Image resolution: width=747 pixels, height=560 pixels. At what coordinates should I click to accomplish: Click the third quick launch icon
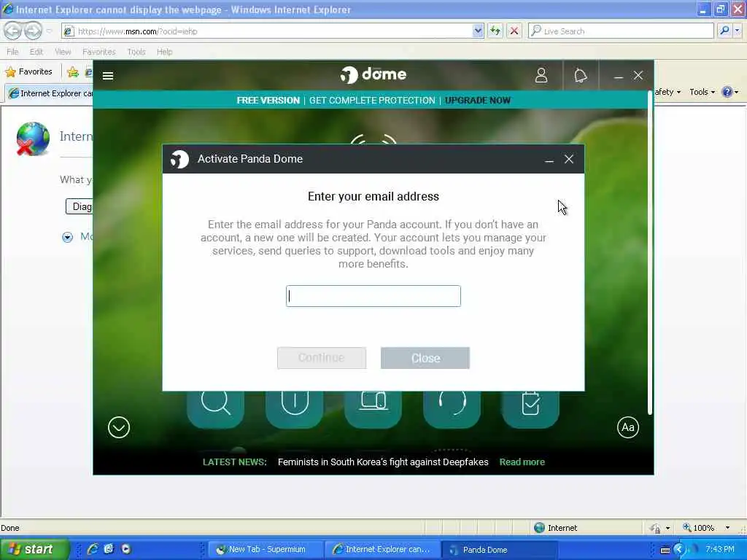(125, 549)
